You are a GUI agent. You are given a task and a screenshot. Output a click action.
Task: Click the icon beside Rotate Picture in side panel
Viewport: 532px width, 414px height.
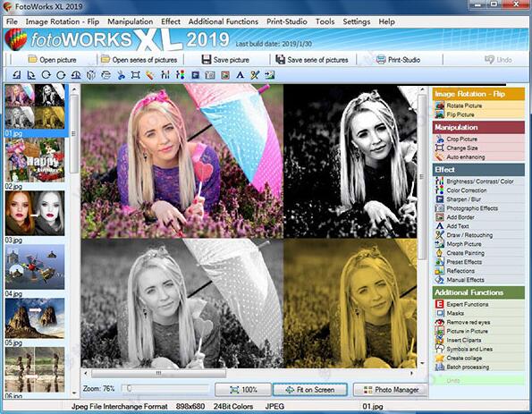tap(440, 106)
